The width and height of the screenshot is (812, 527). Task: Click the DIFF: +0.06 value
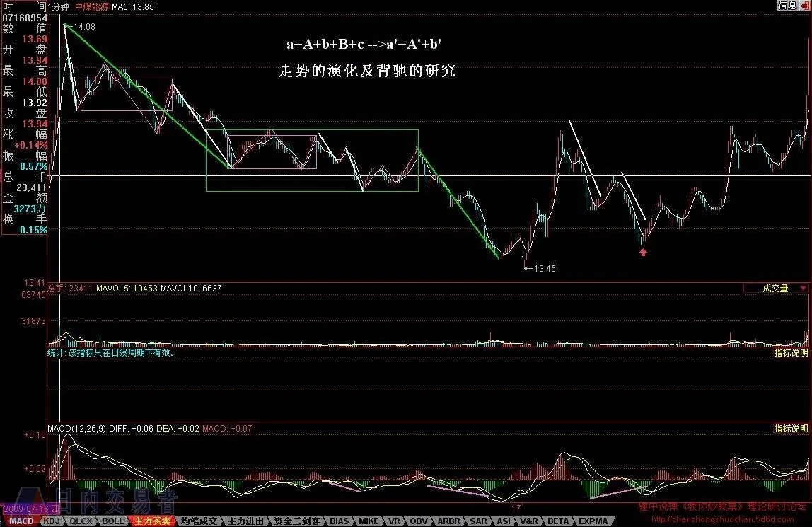(132, 429)
